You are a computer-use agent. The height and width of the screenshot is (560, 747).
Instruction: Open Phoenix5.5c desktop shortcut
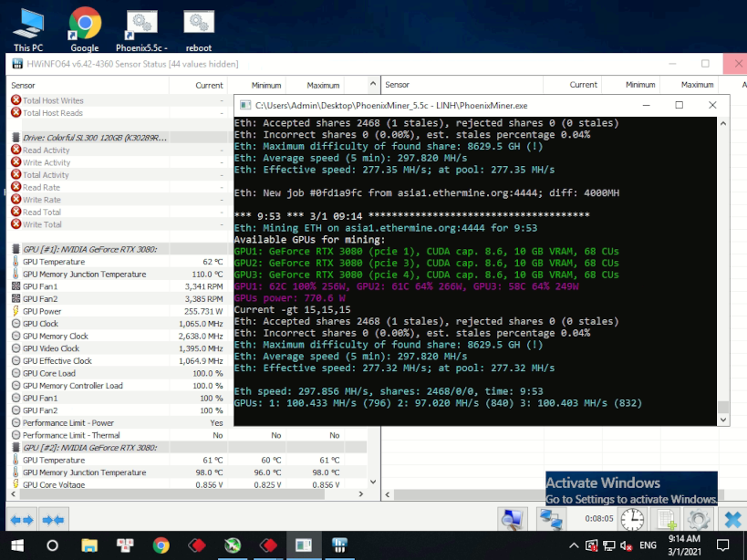141,29
